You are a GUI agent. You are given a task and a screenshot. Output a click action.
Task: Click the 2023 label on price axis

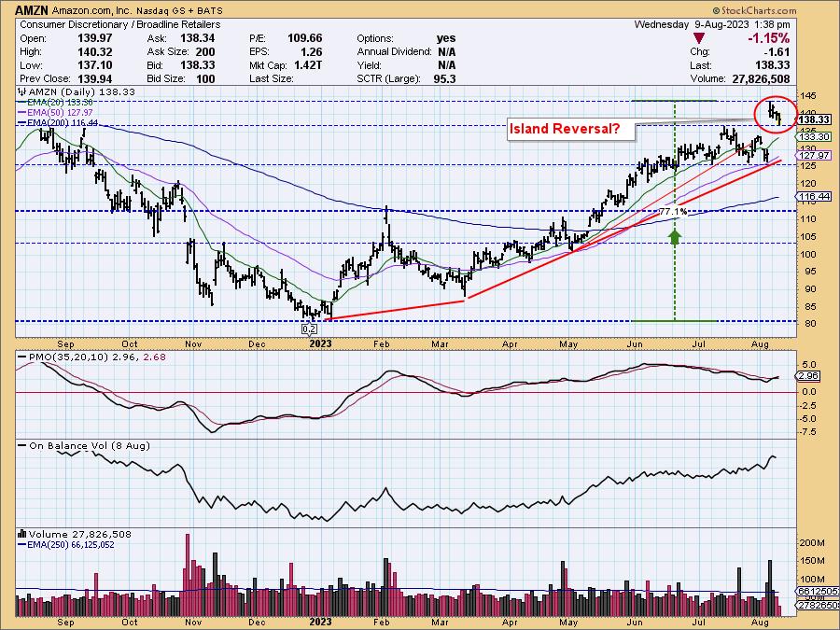coord(320,342)
